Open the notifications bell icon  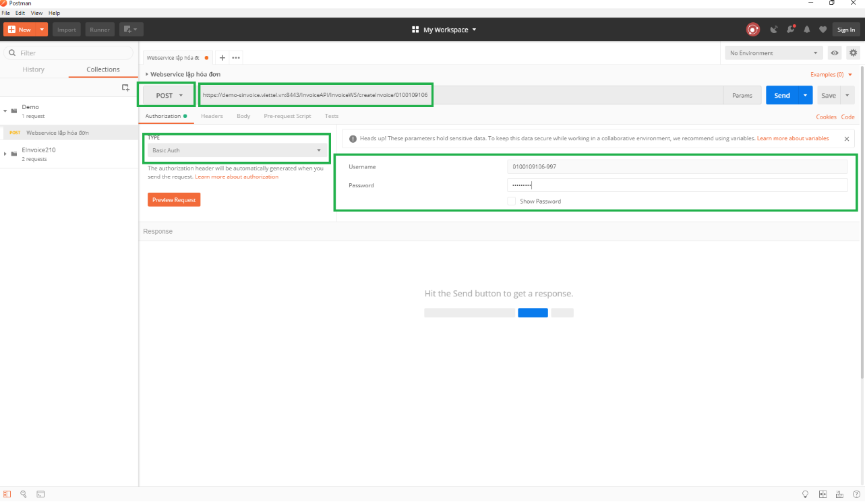tap(806, 30)
